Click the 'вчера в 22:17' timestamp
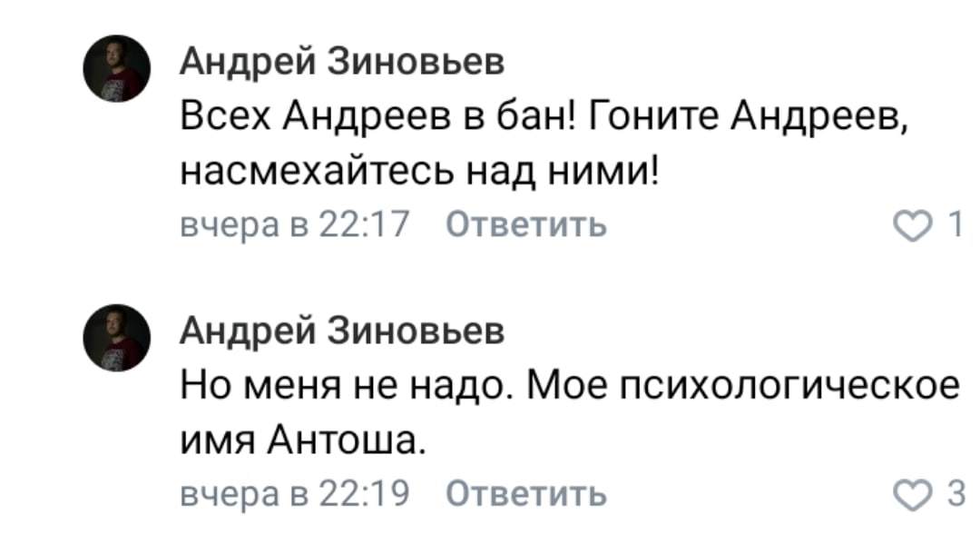Image resolution: width=980 pixels, height=544 pixels. click(296, 223)
